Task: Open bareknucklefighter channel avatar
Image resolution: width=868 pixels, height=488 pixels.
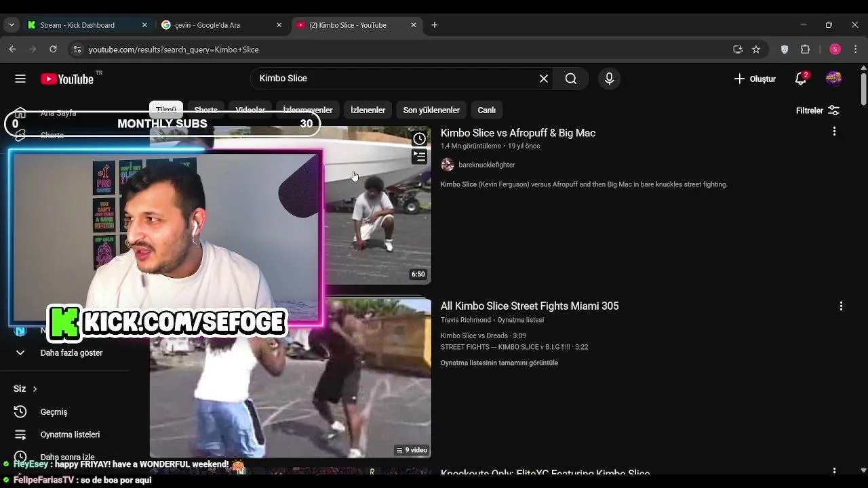Action: [448, 165]
